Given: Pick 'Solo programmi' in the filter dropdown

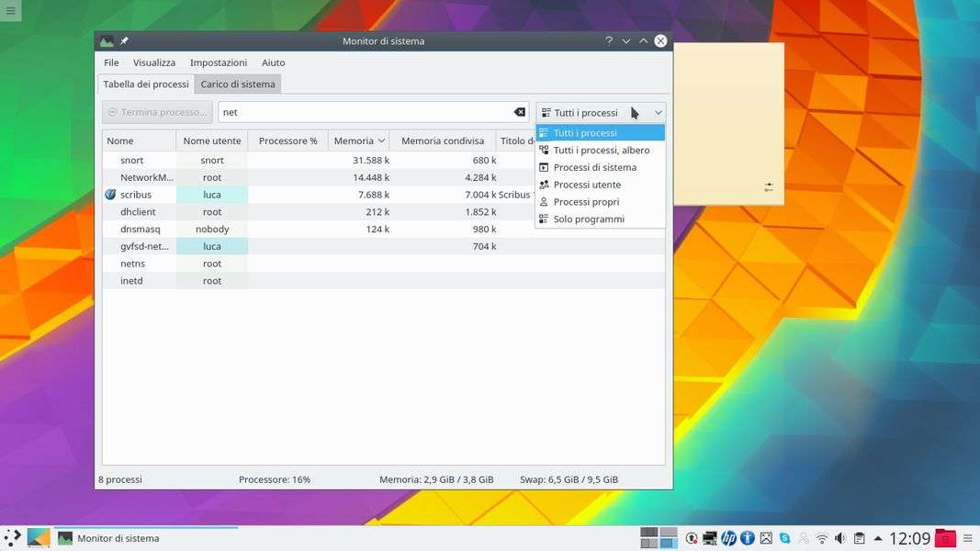Looking at the screenshot, I should pos(588,219).
